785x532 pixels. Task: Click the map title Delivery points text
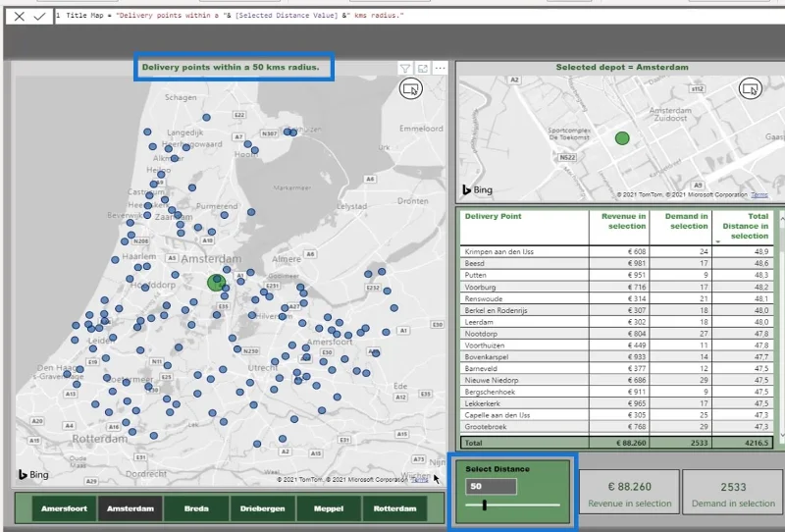pos(231,67)
